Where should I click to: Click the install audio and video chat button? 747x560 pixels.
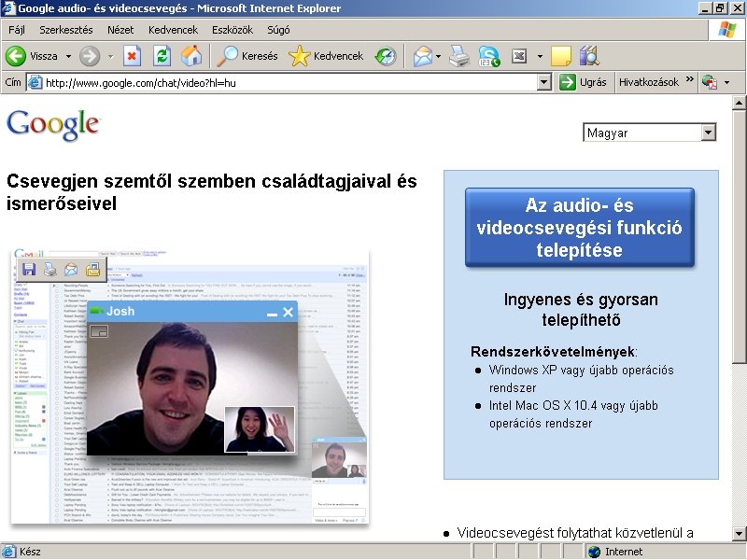579,228
